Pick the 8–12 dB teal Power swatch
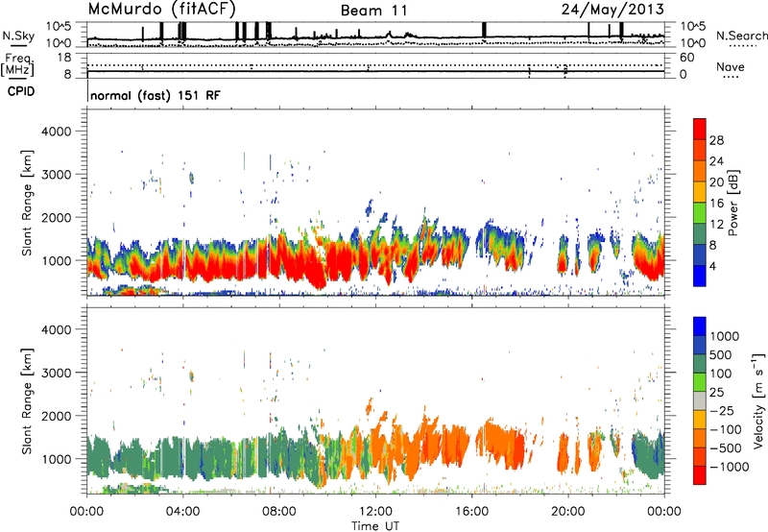The image size is (768, 532). click(700, 234)
